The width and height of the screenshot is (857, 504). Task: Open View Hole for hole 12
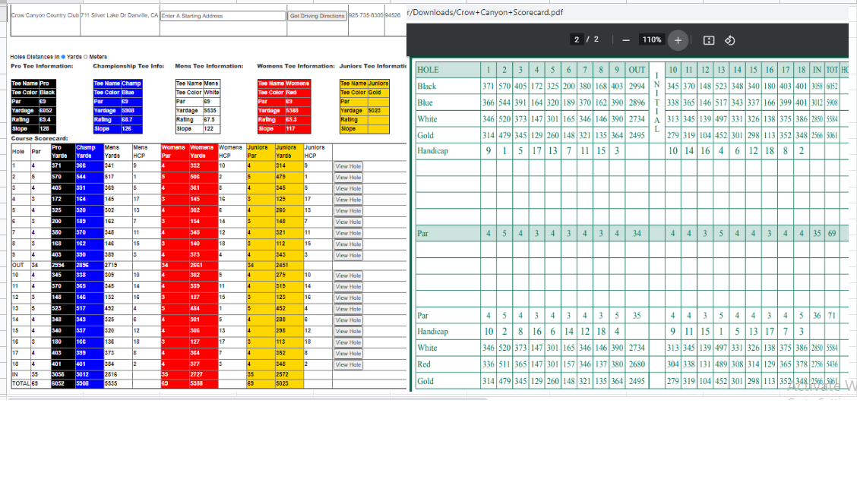pos(348,298)
